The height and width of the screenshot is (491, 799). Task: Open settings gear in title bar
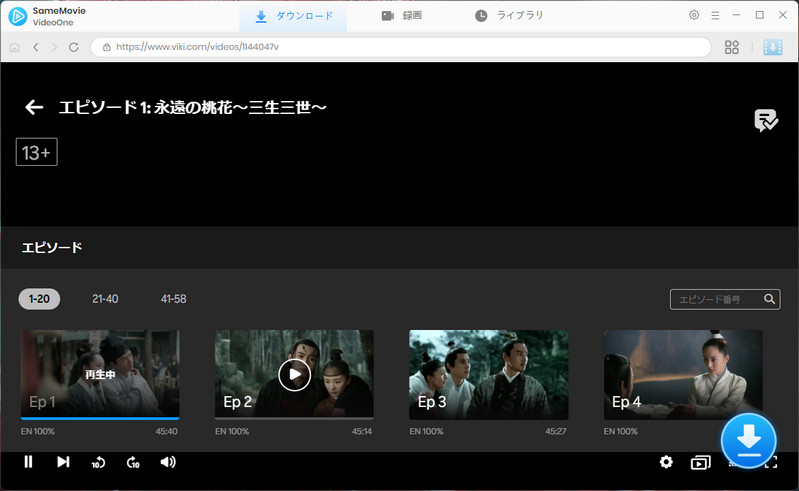pyautogui.click(x=694, y=15)
